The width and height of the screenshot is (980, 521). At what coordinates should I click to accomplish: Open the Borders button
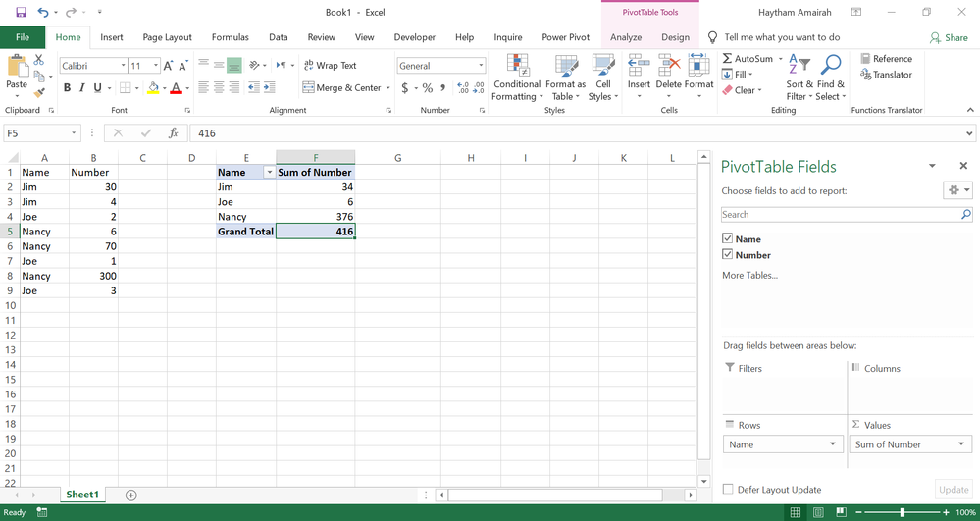[125, 88]
